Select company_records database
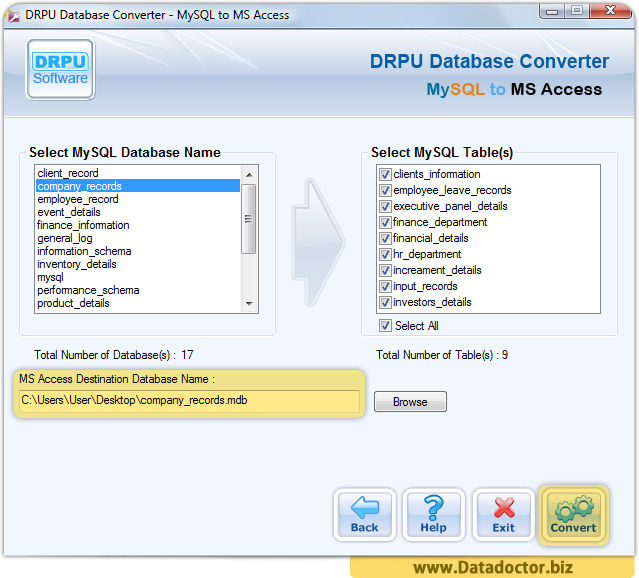This screenshot has height=578, width=639. [138, 186]
